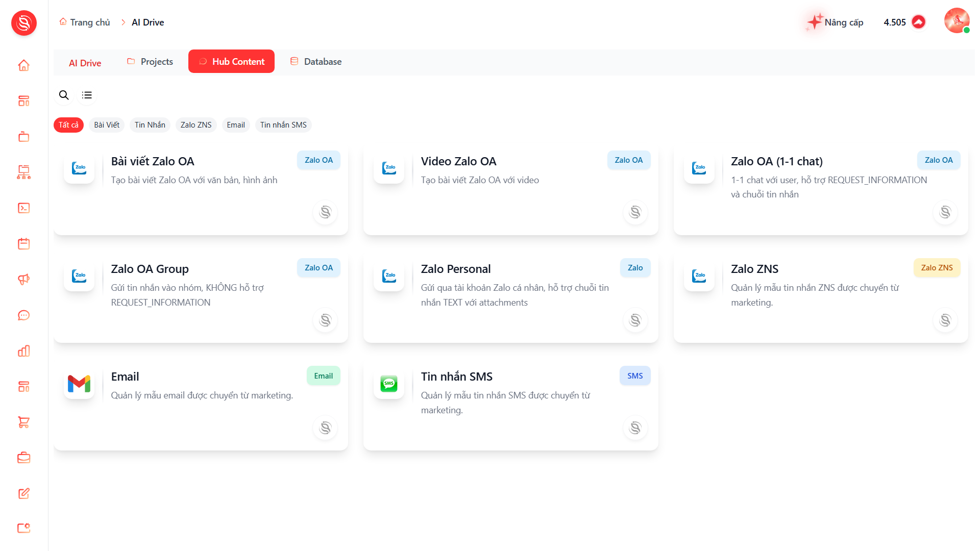This screenshot has width=980, height=551.
Task: Switch to the Database tab
Action: pyautogui.click(x=316, y=62)
